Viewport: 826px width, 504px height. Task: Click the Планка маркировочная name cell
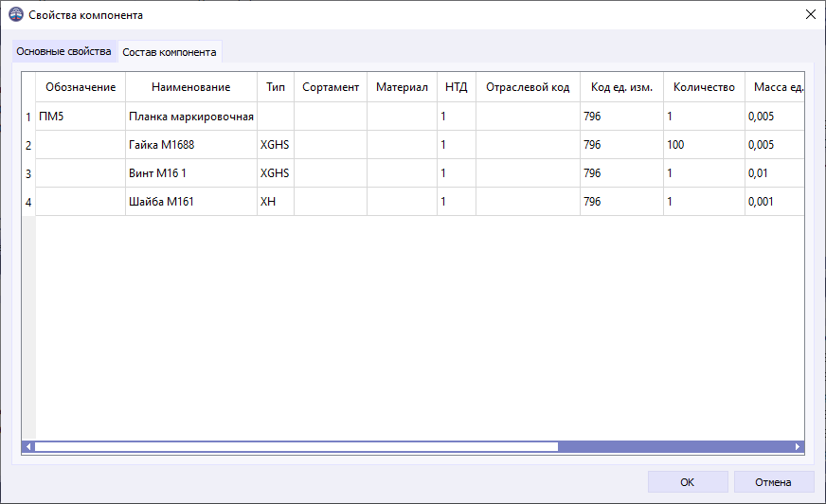click(x=191, y=117)
